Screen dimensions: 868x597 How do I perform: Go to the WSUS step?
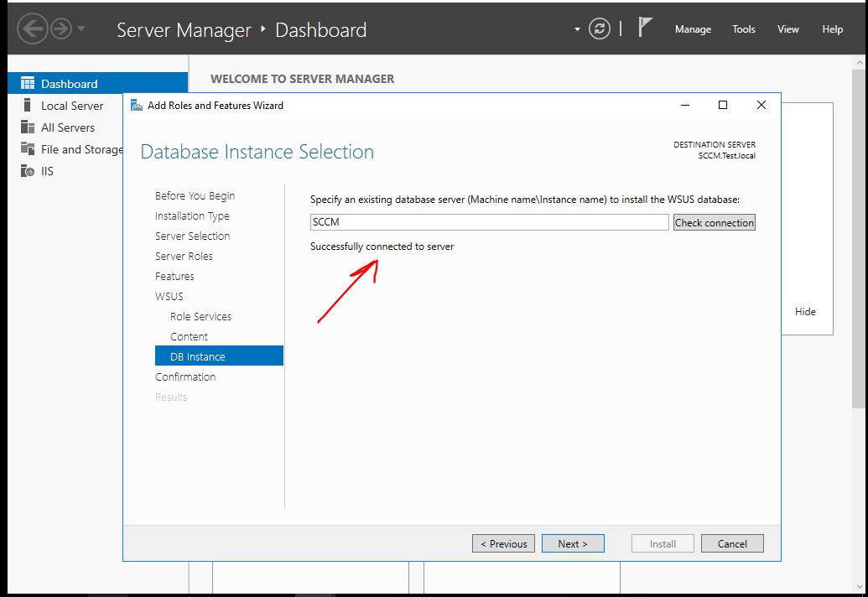click(169, 296)
